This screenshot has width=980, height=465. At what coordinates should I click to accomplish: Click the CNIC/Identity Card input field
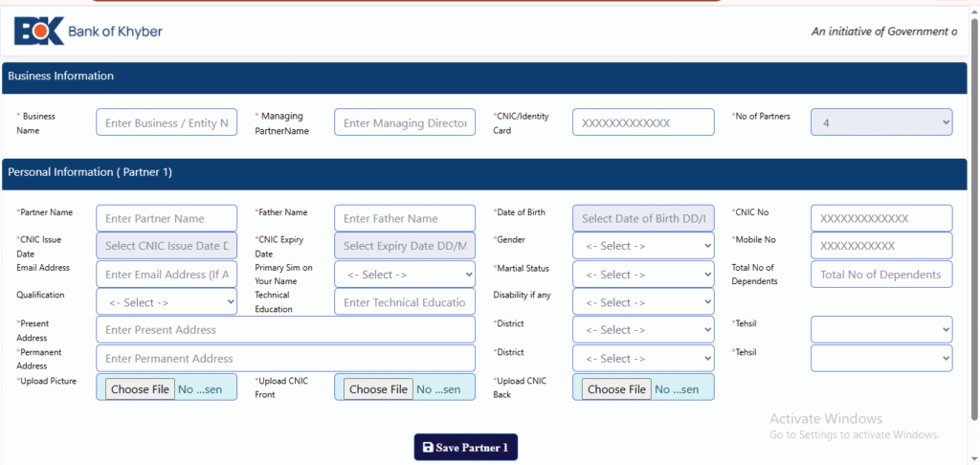click(643, 122)
